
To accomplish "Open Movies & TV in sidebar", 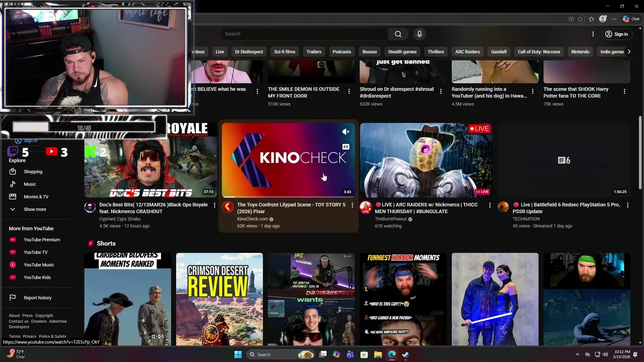I will pyautogui.click(x=36, y=197).
